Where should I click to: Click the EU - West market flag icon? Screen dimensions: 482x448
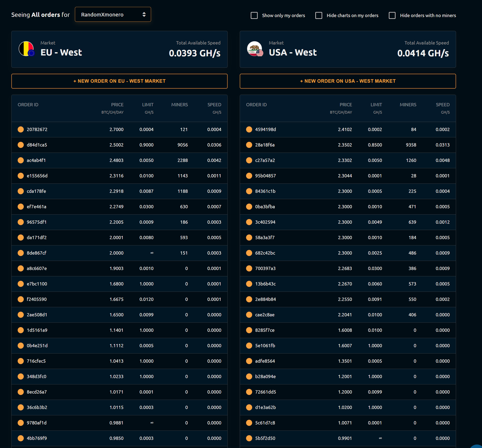26,49
